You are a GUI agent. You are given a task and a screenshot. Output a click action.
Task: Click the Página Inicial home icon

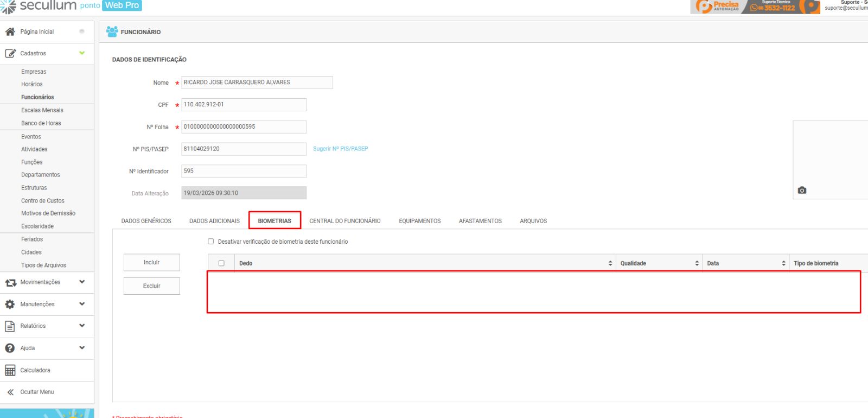[x=10, y=31]
